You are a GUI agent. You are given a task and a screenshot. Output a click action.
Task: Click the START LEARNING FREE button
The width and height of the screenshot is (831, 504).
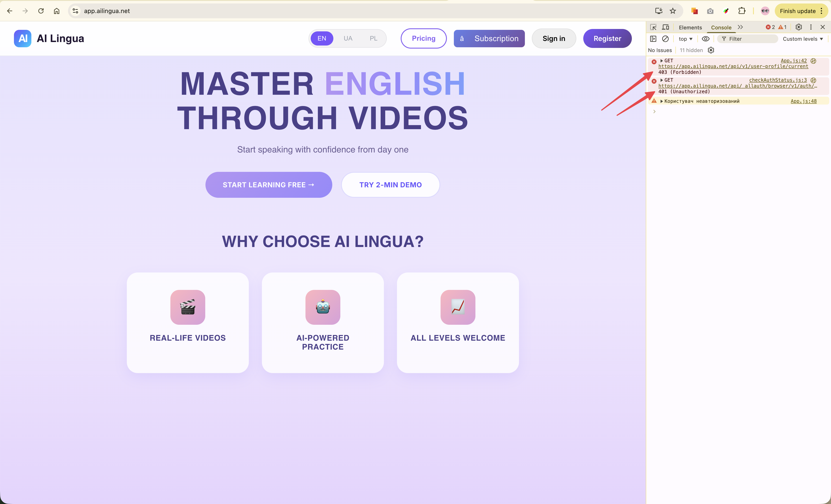268,185
